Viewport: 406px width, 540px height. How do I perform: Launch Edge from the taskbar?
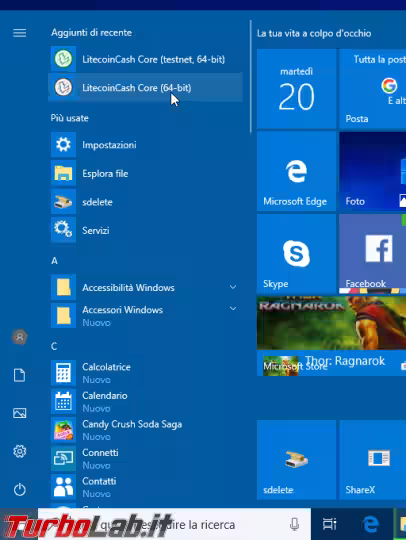(x=371, y=525)
